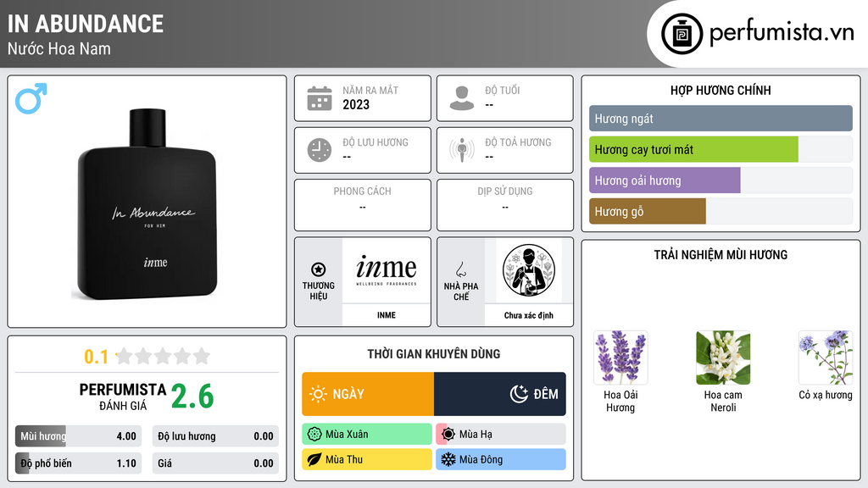Click the Chưa xác định perfumer label

529,315
